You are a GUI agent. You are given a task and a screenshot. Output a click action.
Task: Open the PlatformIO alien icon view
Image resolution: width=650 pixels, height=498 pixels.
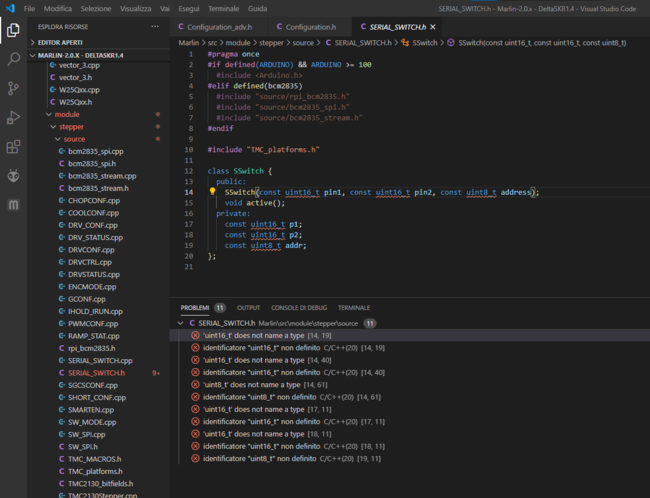13,176
